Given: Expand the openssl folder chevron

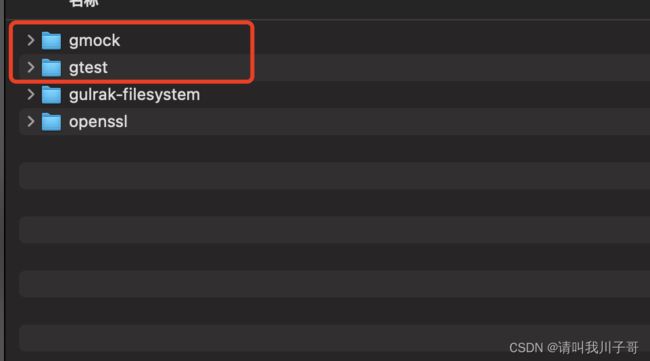Looking at the screenshot, I should [31, 121].
